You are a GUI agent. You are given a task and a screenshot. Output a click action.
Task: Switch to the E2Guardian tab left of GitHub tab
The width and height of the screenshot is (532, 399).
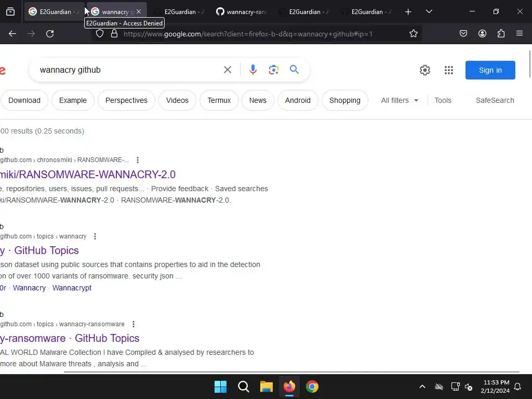[x=179, y=12]
